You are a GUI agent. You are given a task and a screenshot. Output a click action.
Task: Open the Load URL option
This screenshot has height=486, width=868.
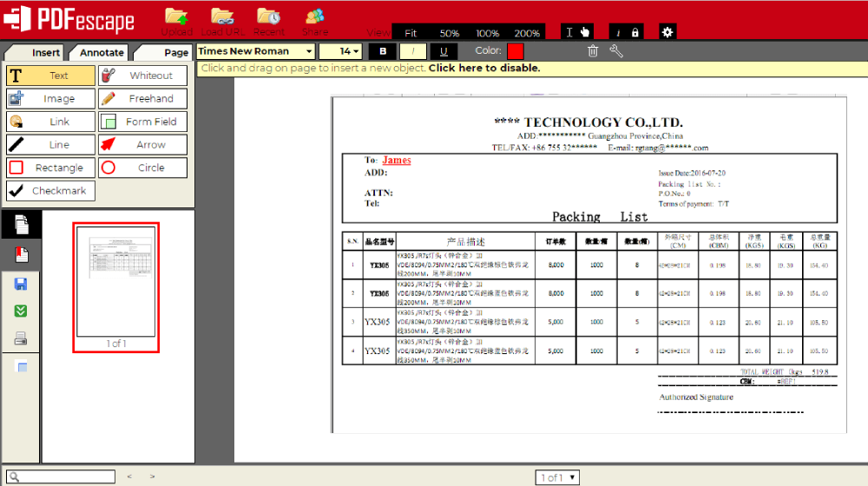coord(222,19)
